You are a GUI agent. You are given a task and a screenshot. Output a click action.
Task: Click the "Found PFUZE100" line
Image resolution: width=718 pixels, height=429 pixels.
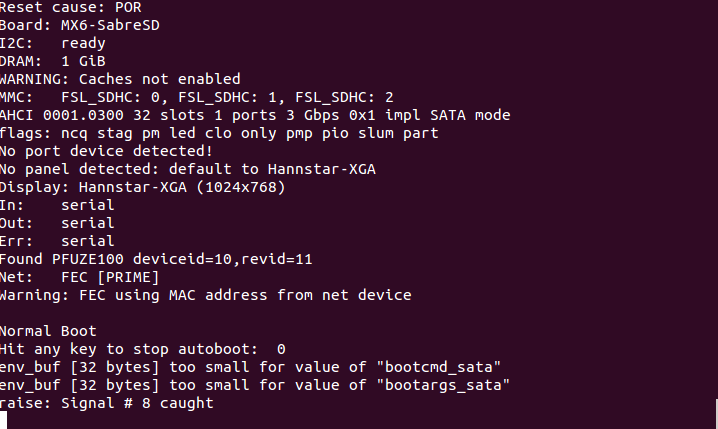156,259
